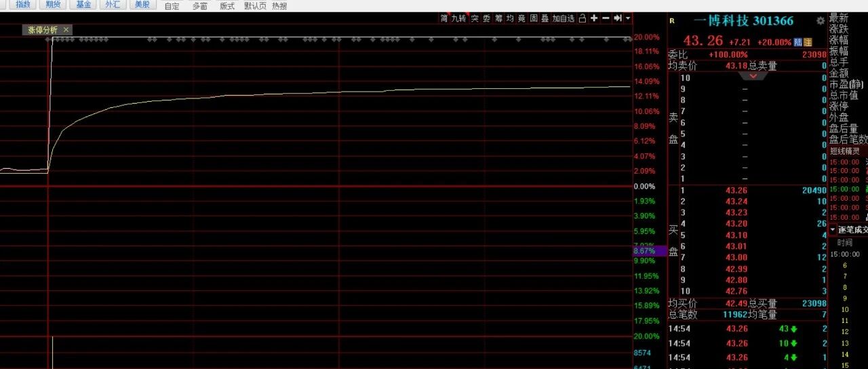This screenshot has width=868, height=369.
Task: Open the 多窗 multi-window option
Action: click(x=199, y=6)
